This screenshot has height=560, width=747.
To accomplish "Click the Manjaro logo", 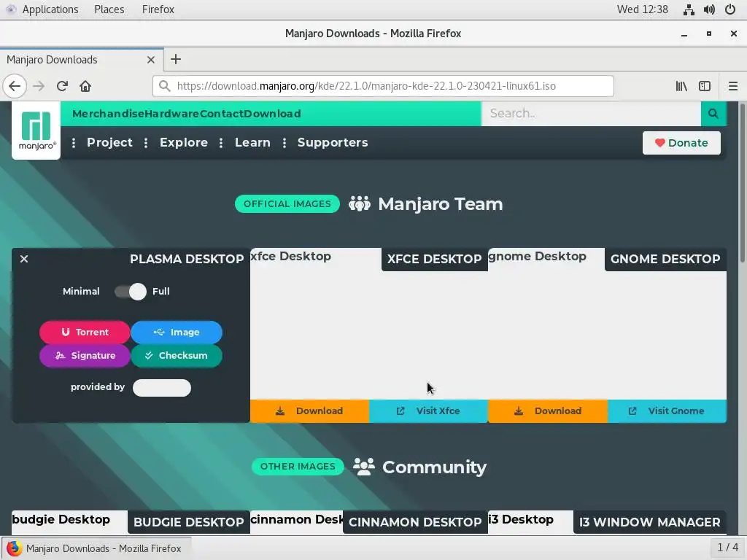I will [36, 131].
